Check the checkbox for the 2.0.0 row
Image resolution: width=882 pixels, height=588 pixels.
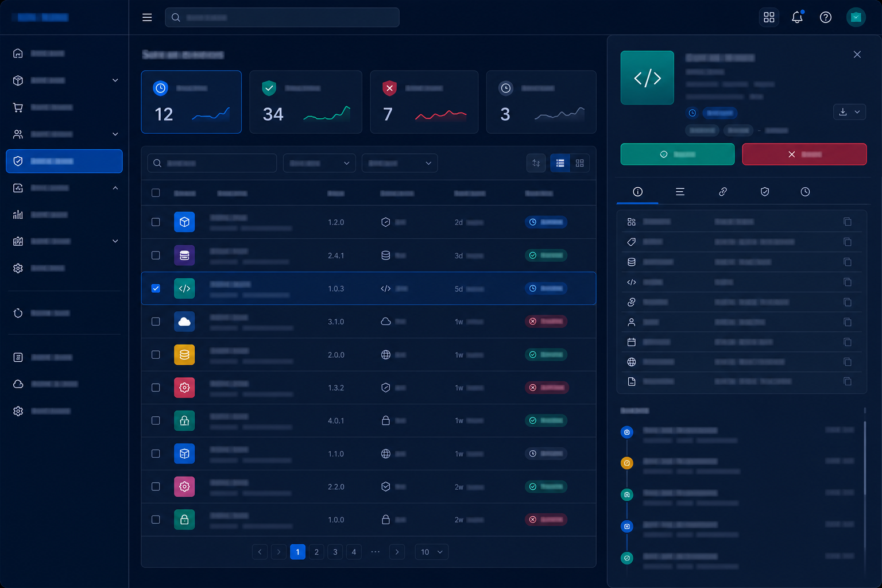pyautogui.click(x=156, y=355)
